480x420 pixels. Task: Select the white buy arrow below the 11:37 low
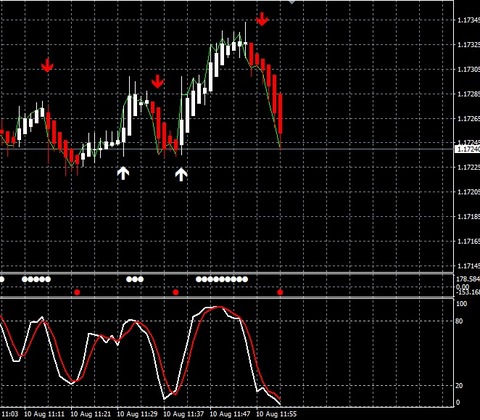[181, 174]
